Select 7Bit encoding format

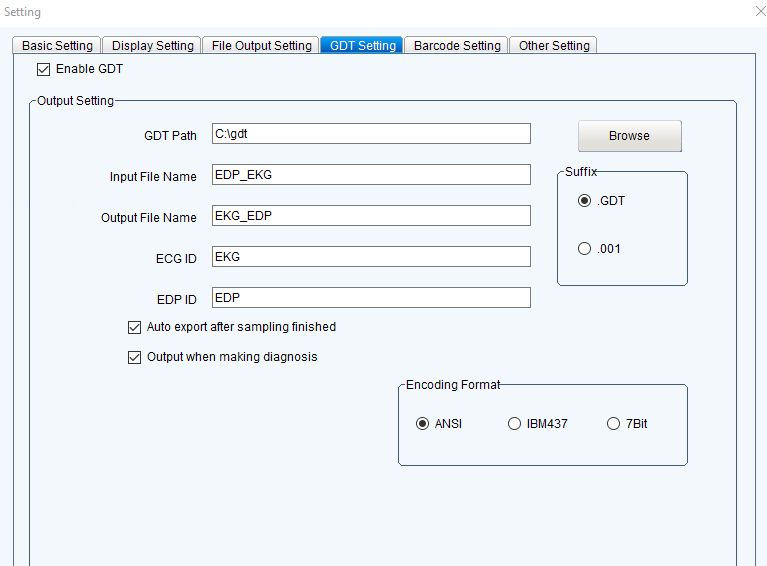pyautogui.click(x=614, y=424)
